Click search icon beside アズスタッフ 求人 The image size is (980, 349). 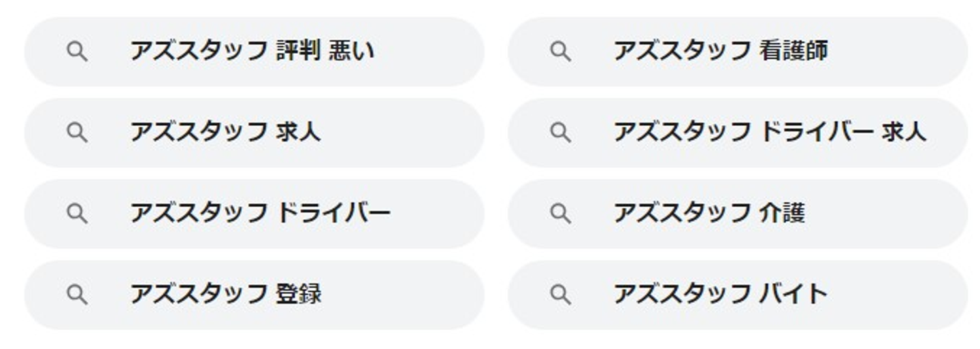click(x=77, y=133)
